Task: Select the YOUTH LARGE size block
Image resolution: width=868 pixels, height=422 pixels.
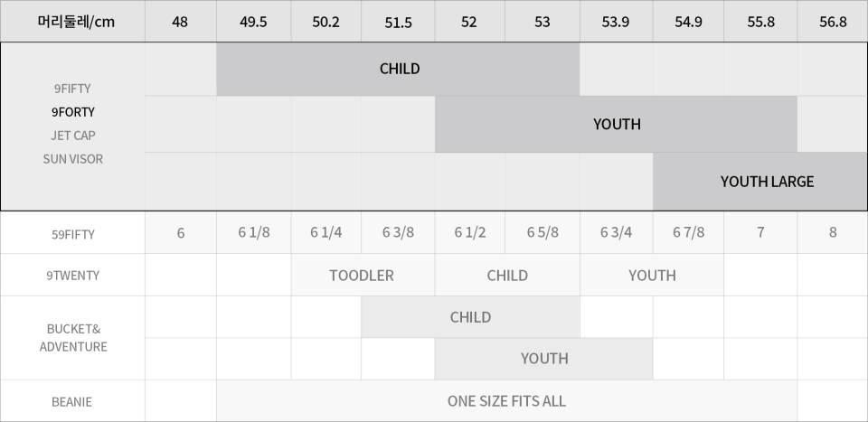Action: (x=759, y=182)
